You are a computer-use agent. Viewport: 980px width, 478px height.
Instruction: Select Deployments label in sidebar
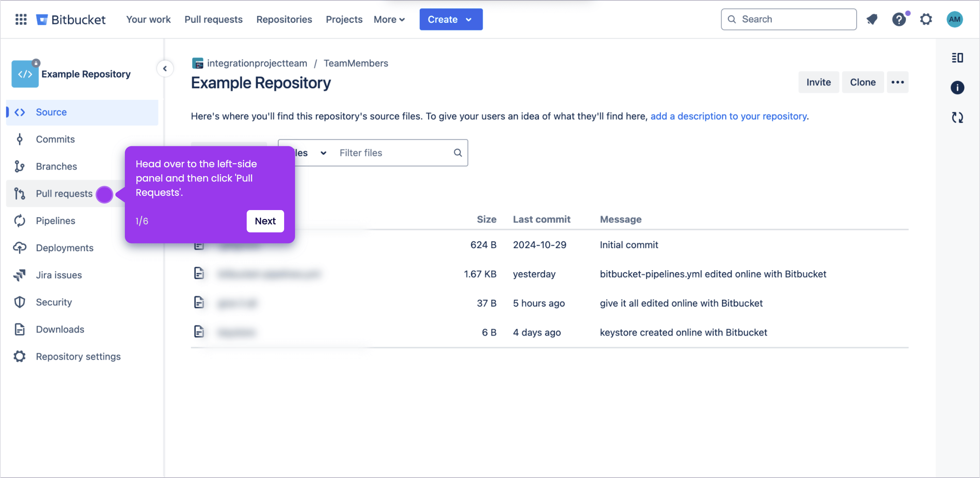(x=65, y=248)
